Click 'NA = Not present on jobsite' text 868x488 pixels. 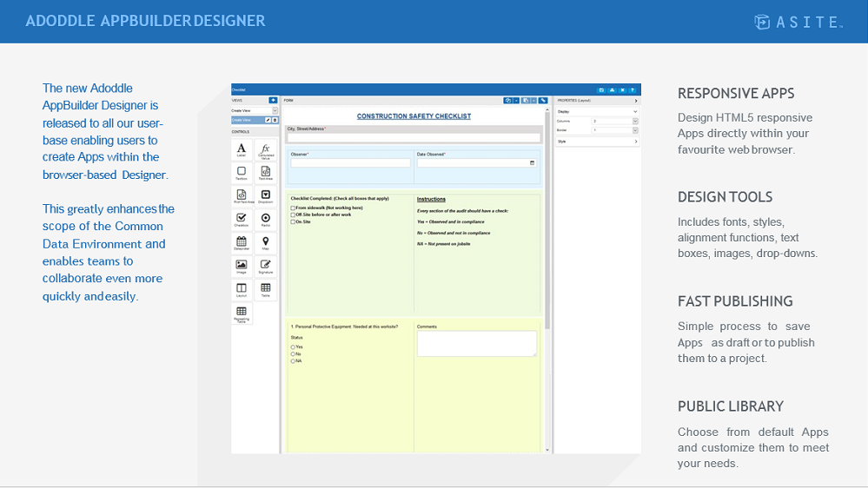[443, 244]
